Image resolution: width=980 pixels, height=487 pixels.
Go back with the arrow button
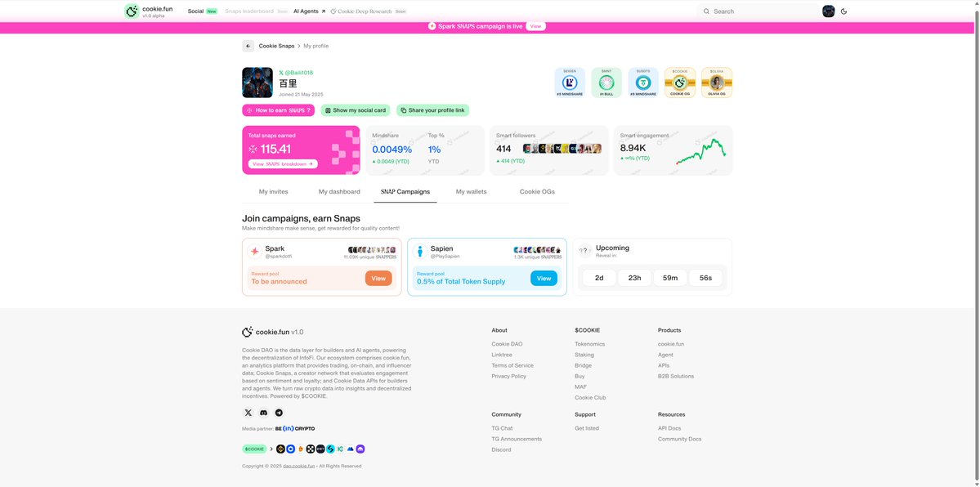tap(248, 46)
